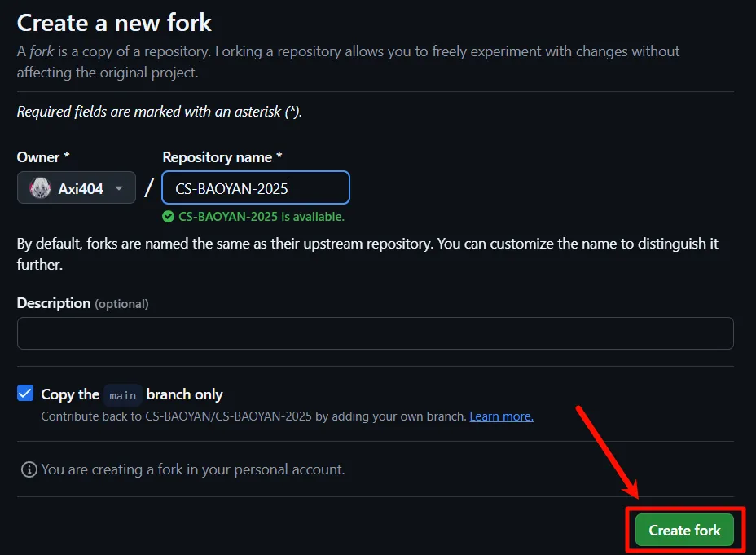Click the 'main' branch name badge
Viewport: 756px width, 555px height.
(x=123, y=395)
